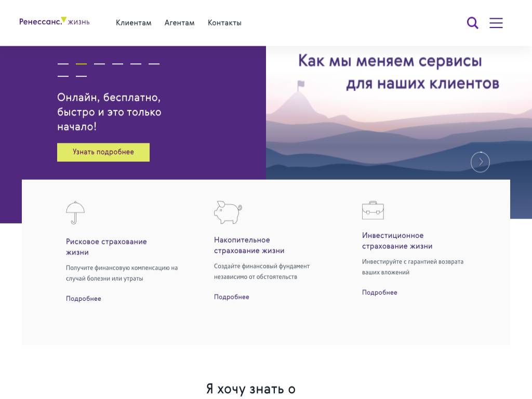Jump to the third slide indicator
The width and height of the screenshot is (532, 399).
(x=99, y=64)
